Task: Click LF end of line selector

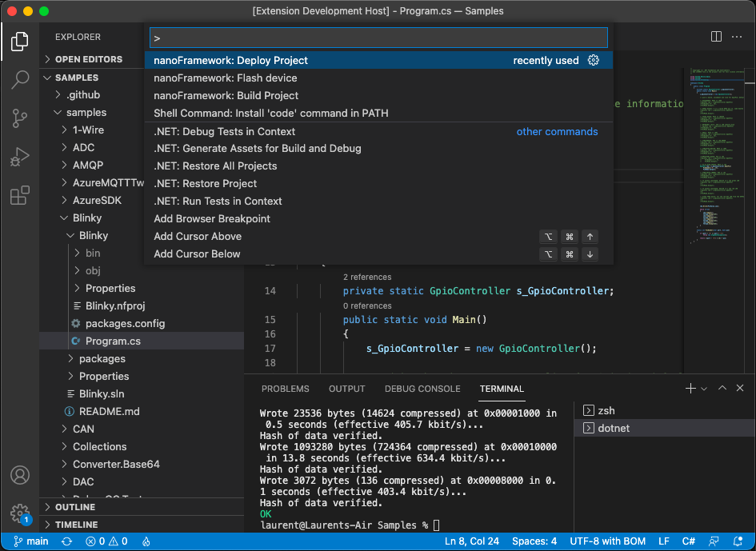Action: 664,541
